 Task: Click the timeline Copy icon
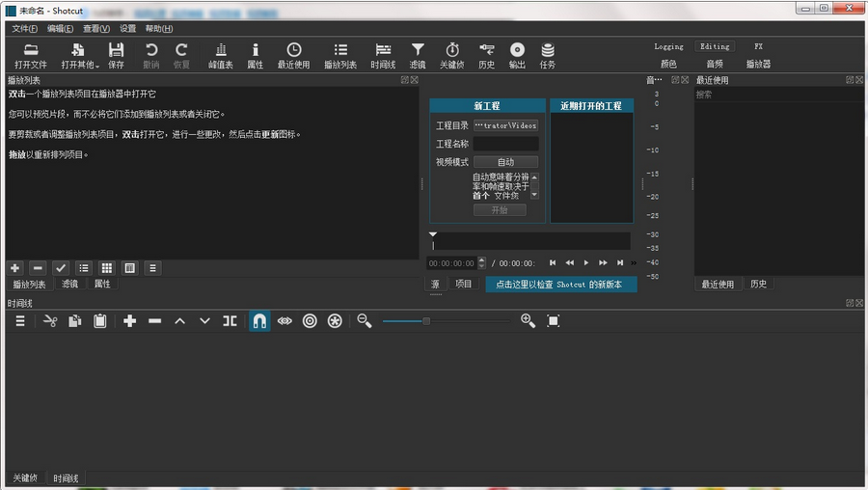point(74,321)
